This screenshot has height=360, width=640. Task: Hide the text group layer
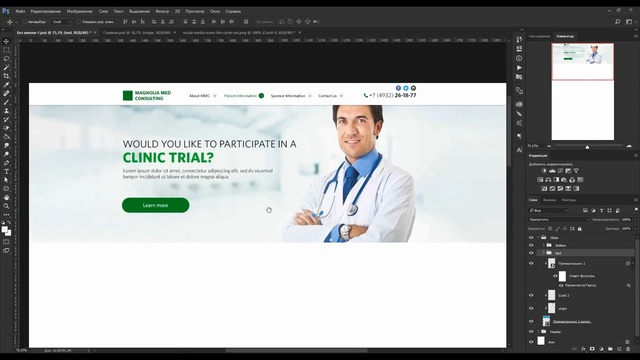pyautogui.click(x=531, y=253)
